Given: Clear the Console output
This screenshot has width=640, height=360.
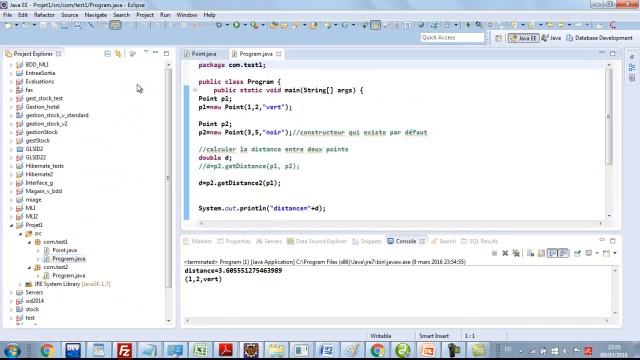Looking at the screenshot, I should coord(531,253).
